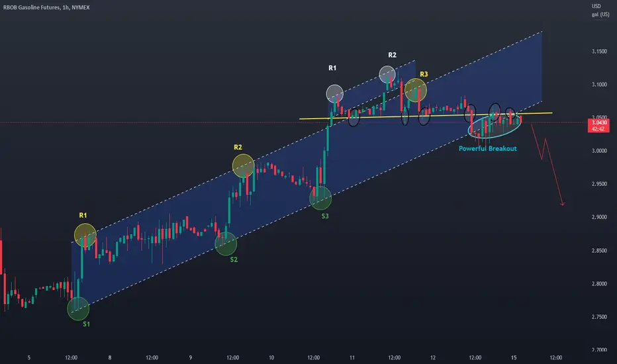
Task: Click date label 8 on the time axis
Action: (109, 357)
